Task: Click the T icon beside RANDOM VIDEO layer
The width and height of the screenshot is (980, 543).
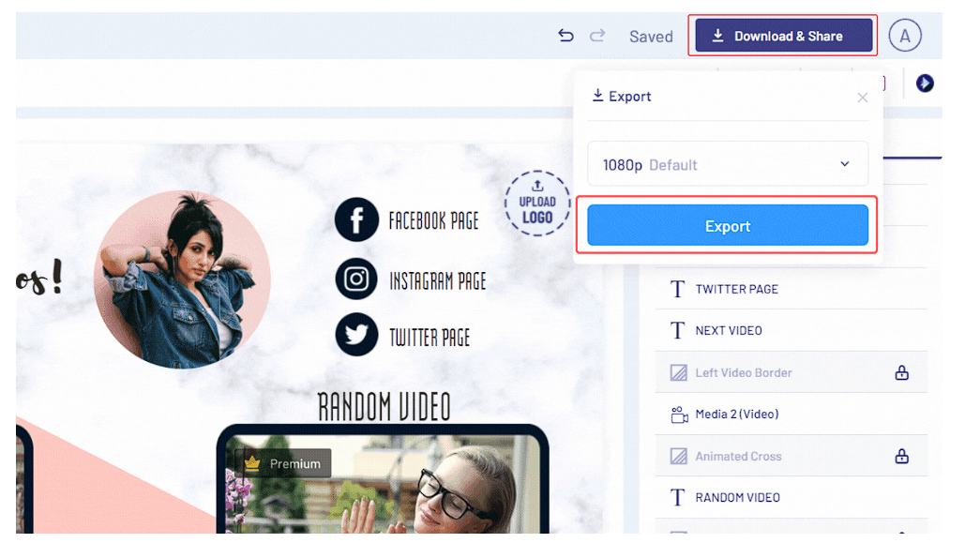Action: (x=677, y=497)
